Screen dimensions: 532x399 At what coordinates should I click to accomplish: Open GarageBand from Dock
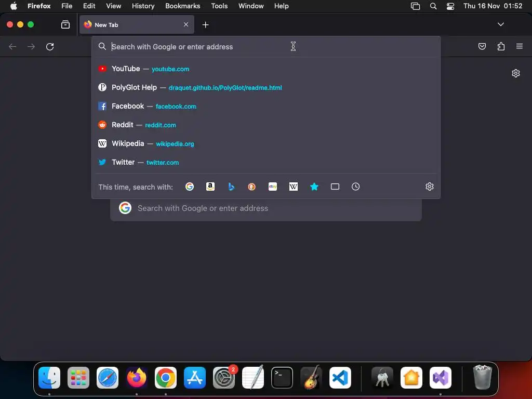pos(311,378)
